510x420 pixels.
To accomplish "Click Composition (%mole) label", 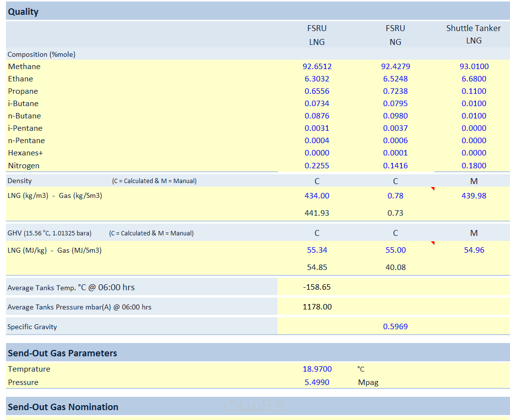I will (41, 54).
